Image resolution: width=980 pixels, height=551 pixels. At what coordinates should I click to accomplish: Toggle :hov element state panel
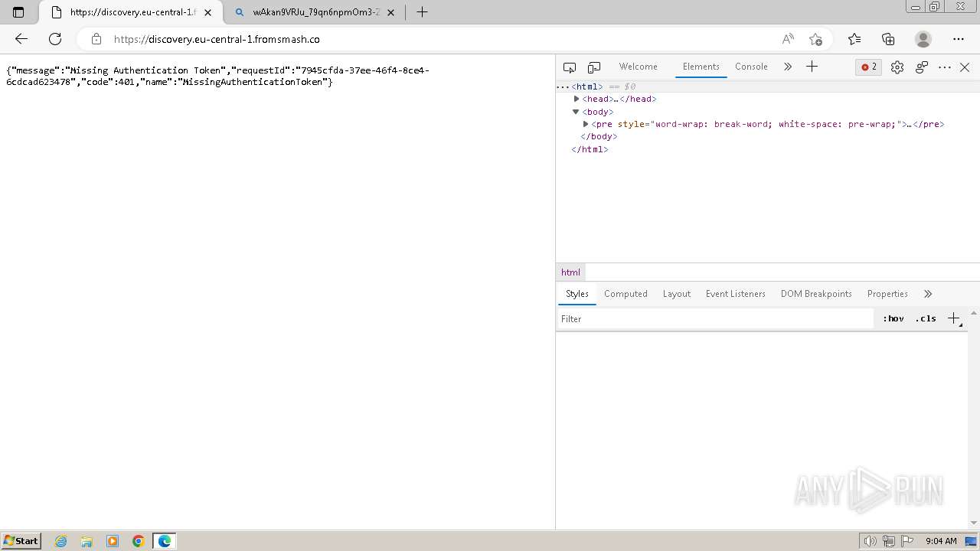[893, 318]
